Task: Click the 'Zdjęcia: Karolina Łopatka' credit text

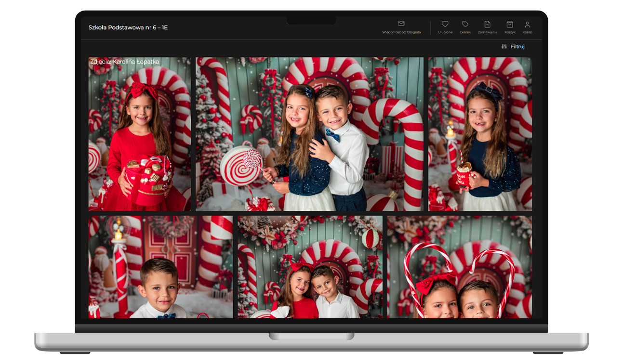Action: [124, 62]
